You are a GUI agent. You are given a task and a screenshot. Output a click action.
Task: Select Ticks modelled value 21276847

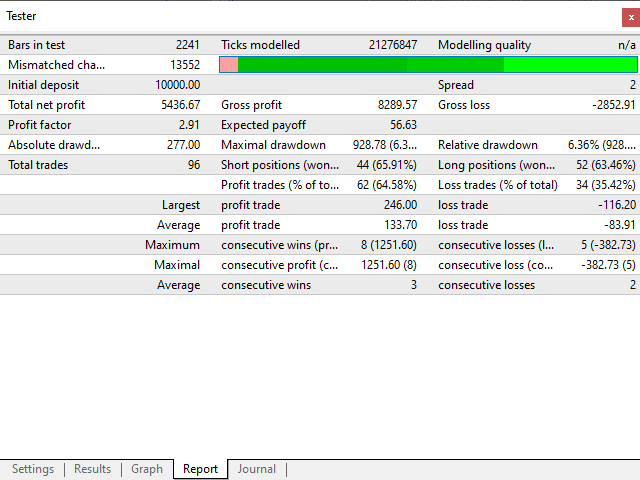click(x=393, y=45)
